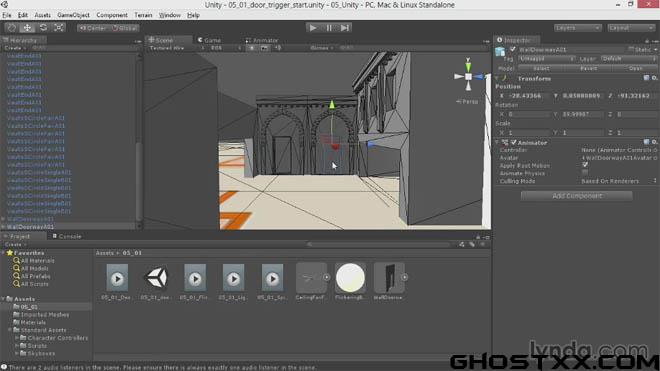Click the Add Component button
660x371 pixels.
coord(577,196)
